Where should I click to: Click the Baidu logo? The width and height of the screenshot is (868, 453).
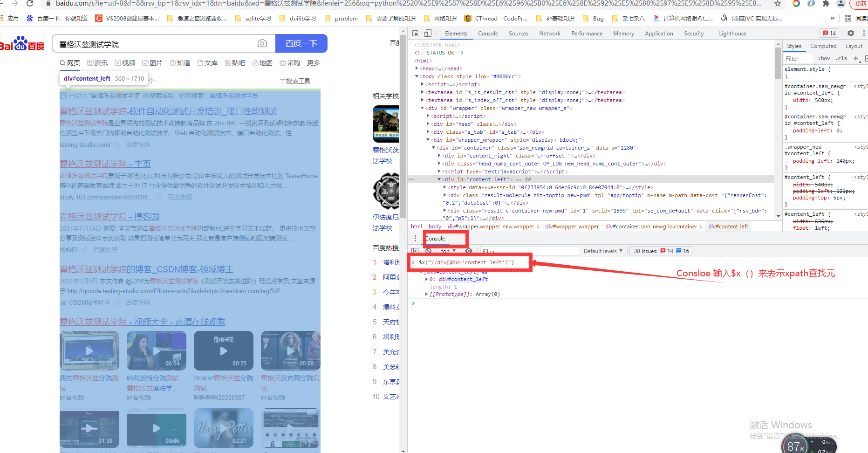point(22,44)
